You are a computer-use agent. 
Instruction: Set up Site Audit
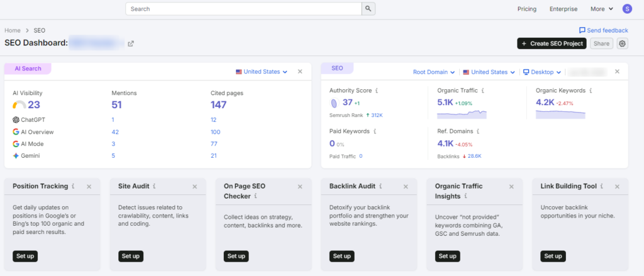pyautogui.click(x=131, y=257)
